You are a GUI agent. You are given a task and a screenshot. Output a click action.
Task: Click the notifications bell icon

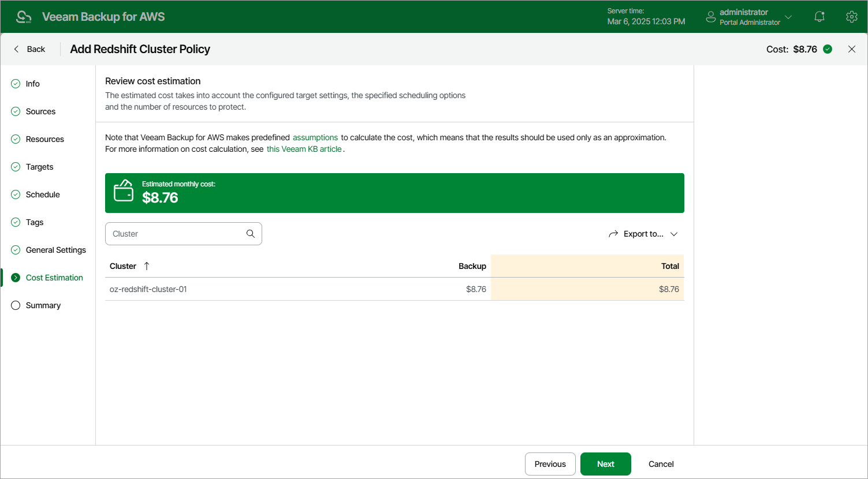[819, 17]
